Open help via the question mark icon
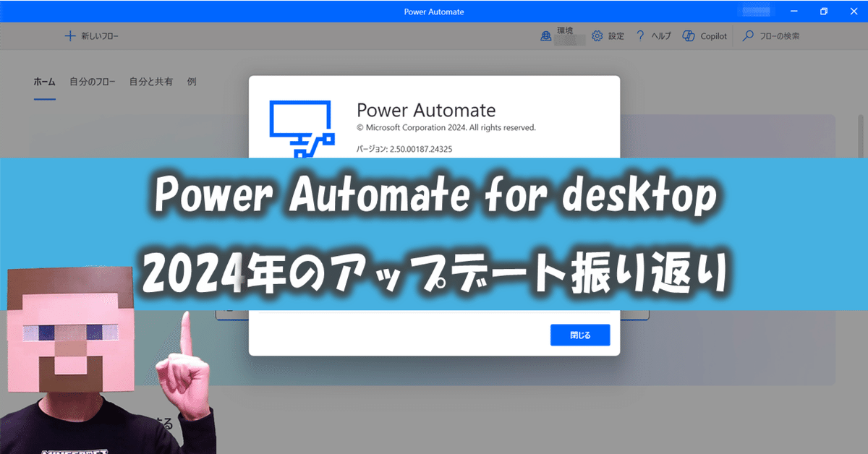This screenshot has width=868, height=454. [x=639, y=35]
